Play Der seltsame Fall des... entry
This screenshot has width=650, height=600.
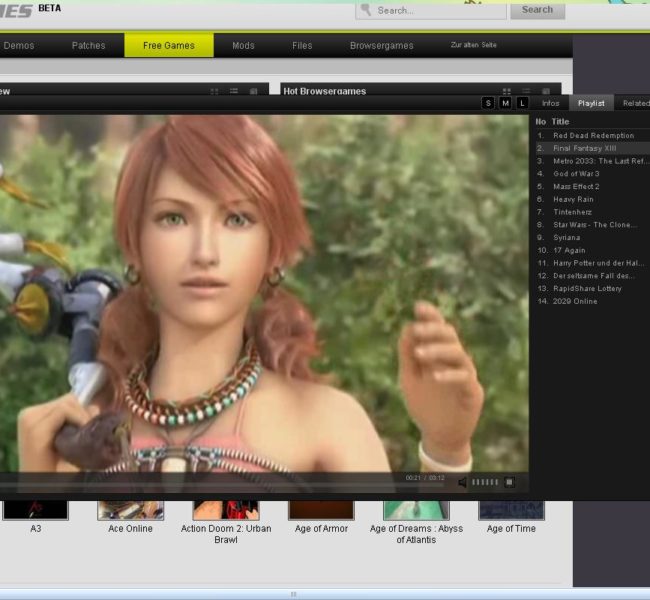tap(593, 276)
